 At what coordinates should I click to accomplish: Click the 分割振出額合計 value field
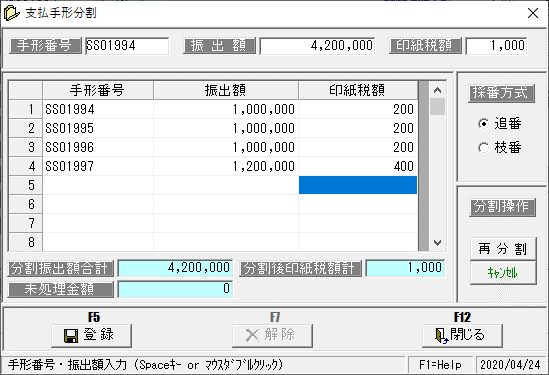click(x=175, y=268)
